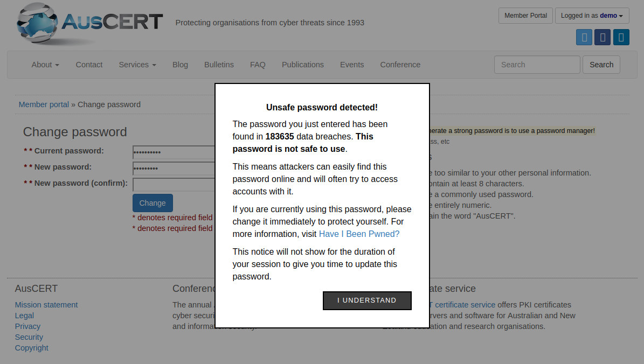Click the AusCERT globe logo

point(37,24)
